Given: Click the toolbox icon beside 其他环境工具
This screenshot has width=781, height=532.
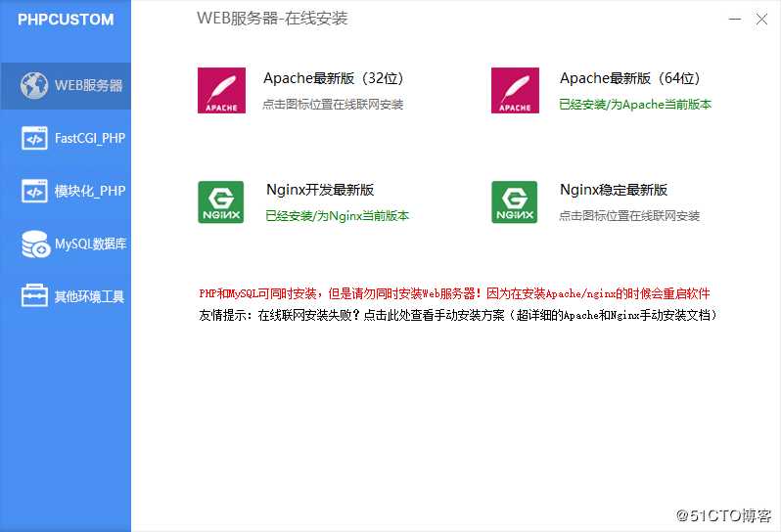Looking at the screenshot, I should click(x=34, y=295).
